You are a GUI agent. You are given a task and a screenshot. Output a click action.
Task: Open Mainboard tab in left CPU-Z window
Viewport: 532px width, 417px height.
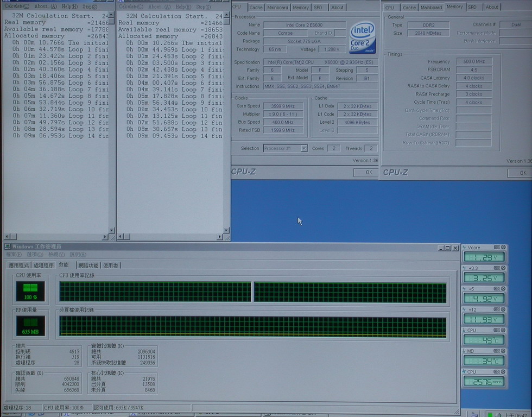point(277,8)
